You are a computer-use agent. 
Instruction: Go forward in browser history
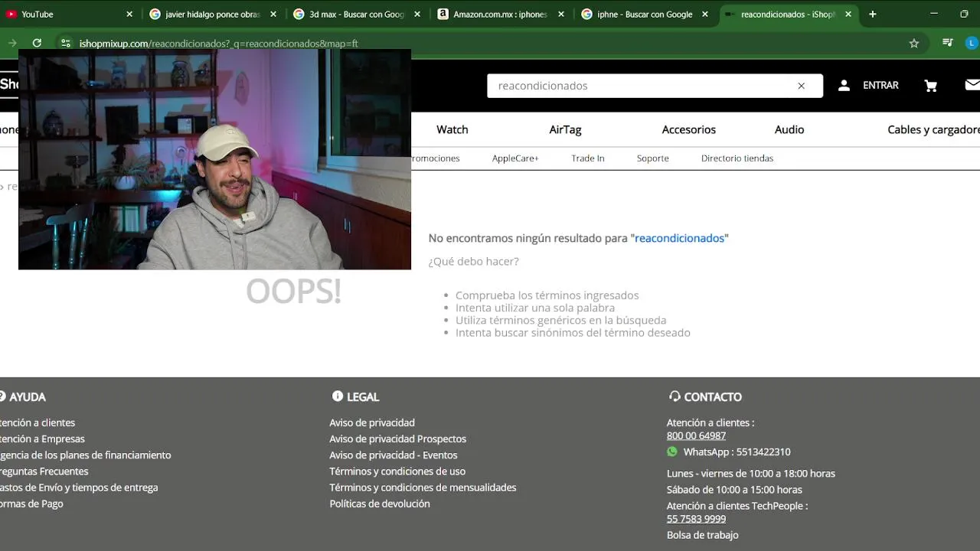(x=11, y=44)
